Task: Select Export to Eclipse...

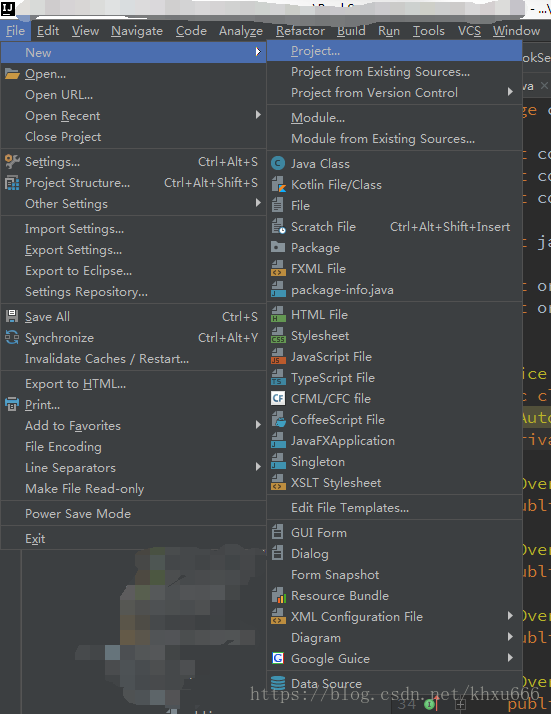Action: point(133,271)
